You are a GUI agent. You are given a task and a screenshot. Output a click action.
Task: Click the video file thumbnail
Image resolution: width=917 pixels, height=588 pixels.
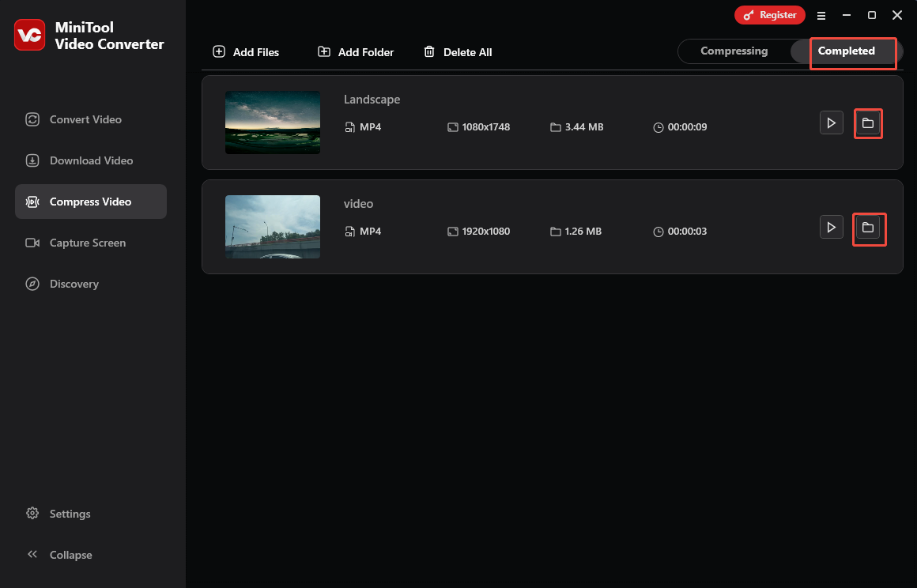tap(272, 227)
